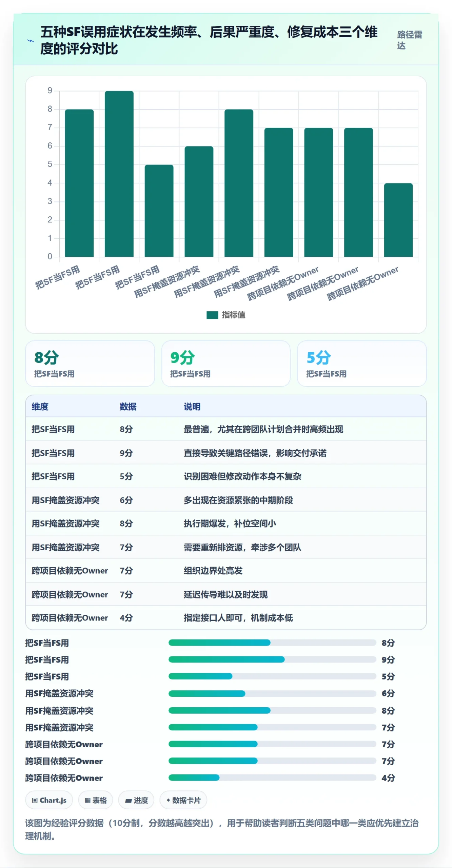Click the 说明 table column header
The width and height of the screenshot is (452, 868).
click(192, 407)
